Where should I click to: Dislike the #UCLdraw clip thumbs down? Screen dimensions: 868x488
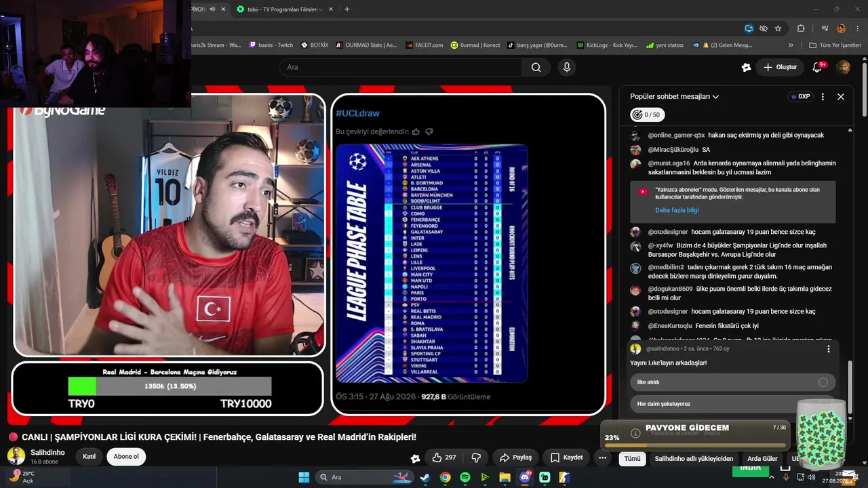tap(429, 131)
